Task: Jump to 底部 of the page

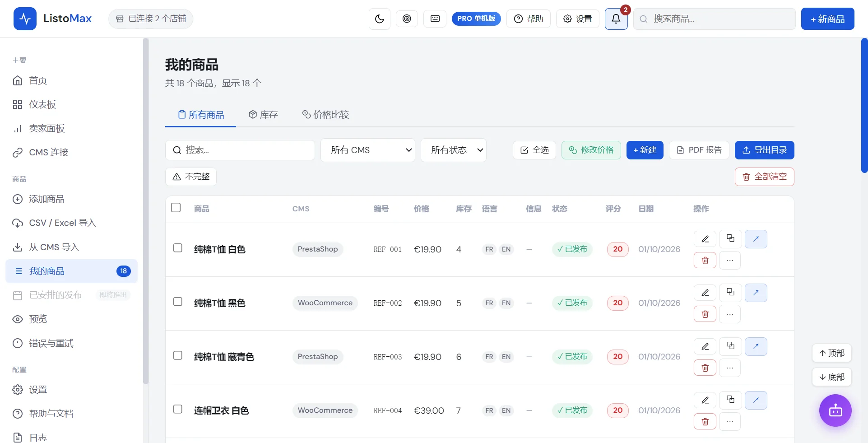Action: tap(832, 377)
